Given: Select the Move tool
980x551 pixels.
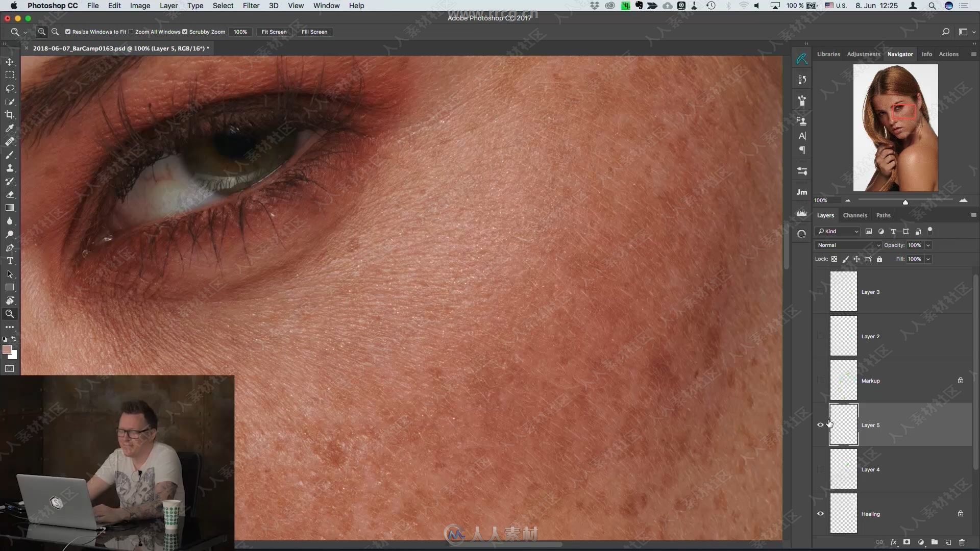Looking at the screenshot, I should (10, 62).
